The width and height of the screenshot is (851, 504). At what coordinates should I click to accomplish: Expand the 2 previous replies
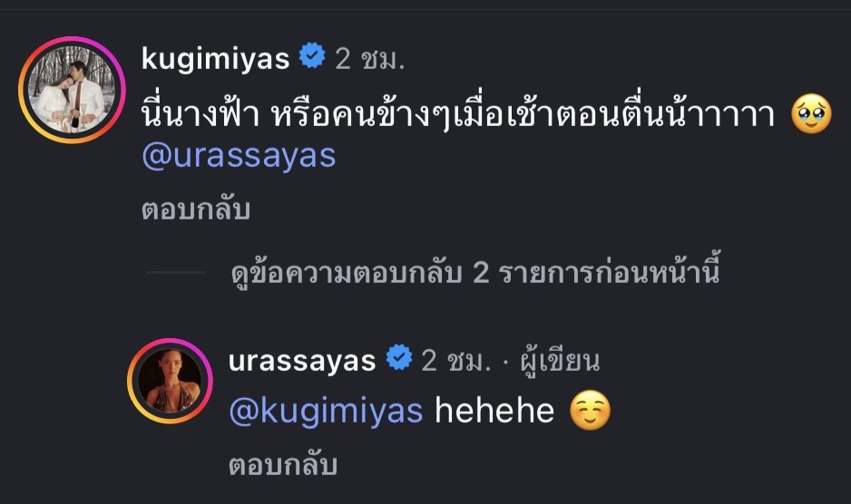tap(475, 274)
